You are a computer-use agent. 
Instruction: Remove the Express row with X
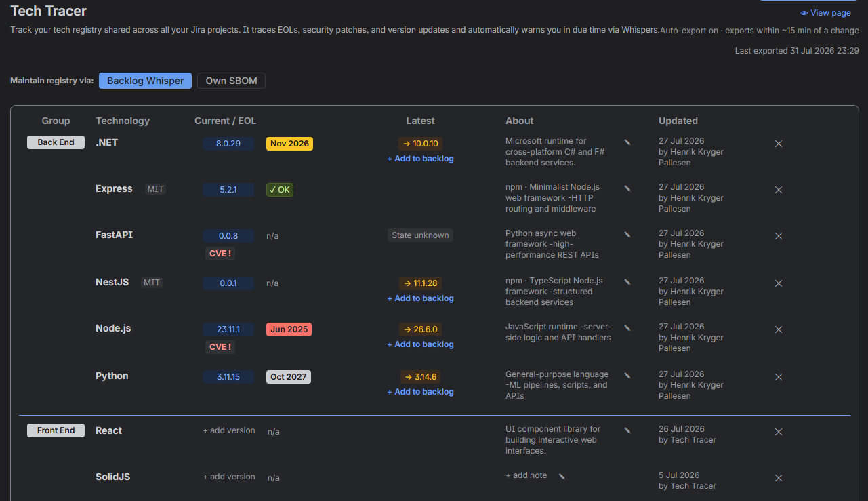click(779, 190)
